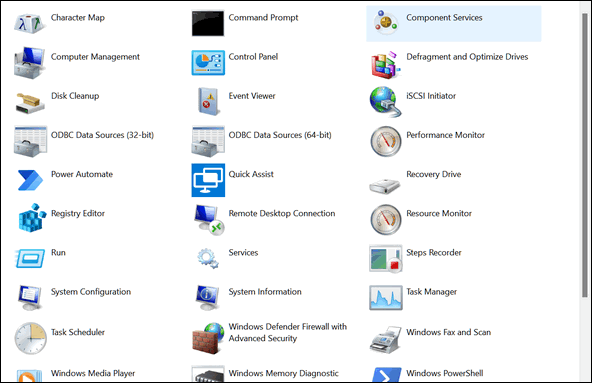The height and width of the screenshot is (383, 592).
Task: Click the "Recovery Drive" label
Action: click(x=433, y=174)
